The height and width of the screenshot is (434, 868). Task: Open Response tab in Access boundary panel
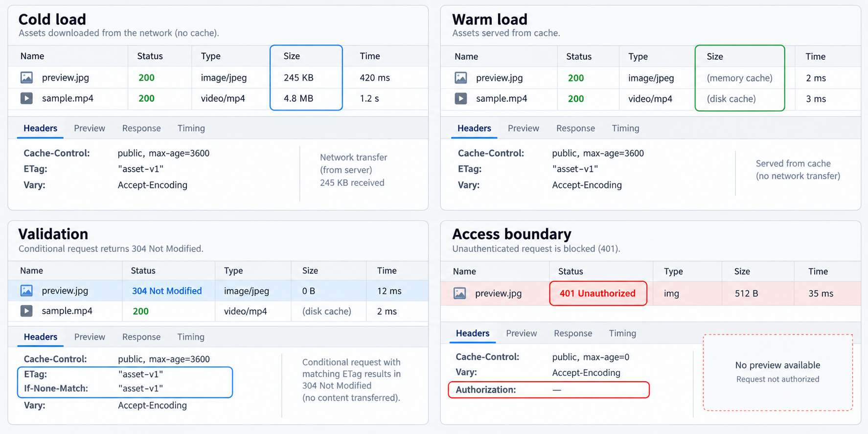[x=573, y=333]
